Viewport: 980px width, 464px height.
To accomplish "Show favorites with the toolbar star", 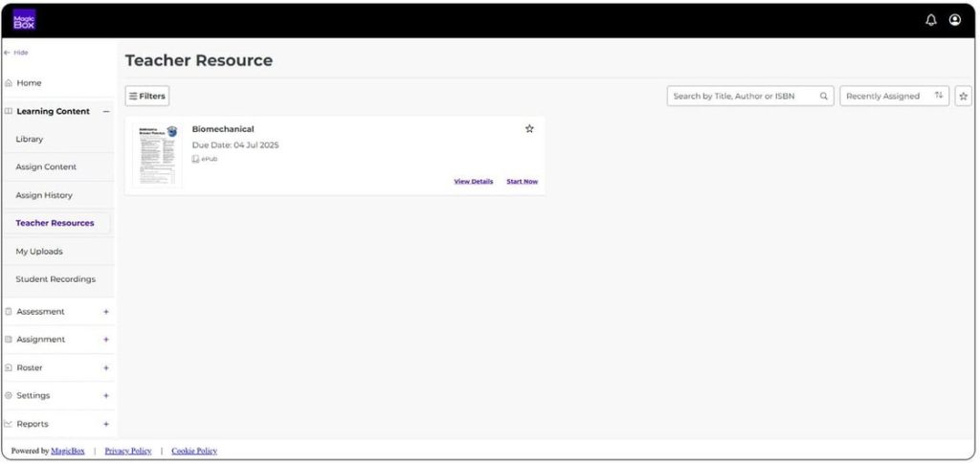I will point(963,97).
